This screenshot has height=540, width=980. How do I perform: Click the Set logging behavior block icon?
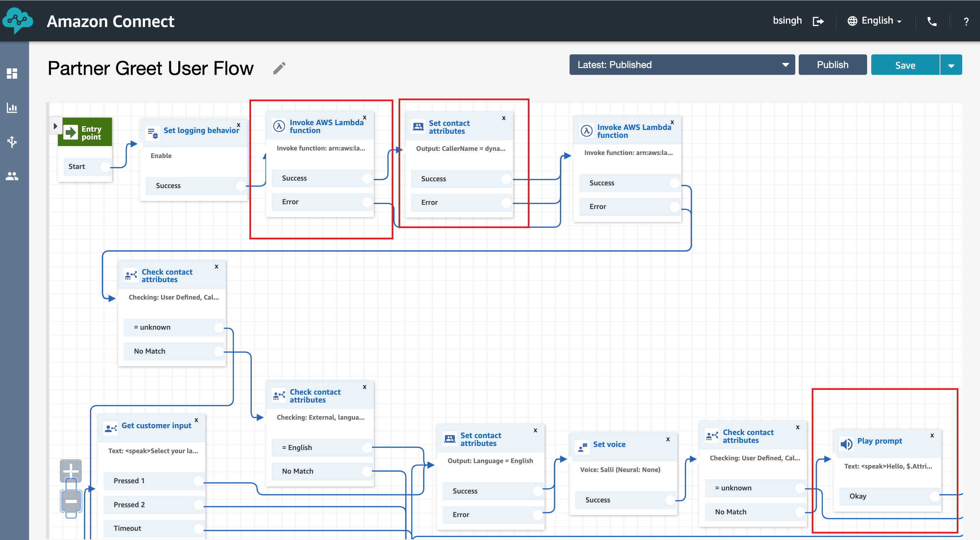point(153,133)
